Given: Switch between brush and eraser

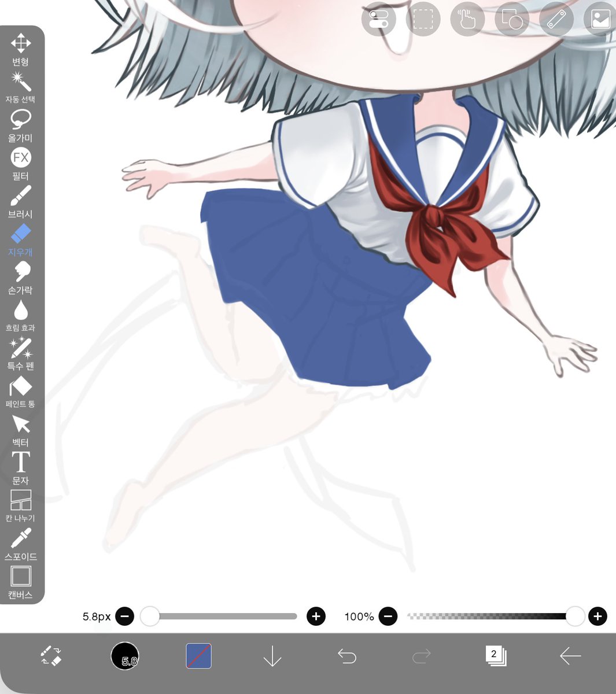Looking at the screenshot, I should [x=51, y=656].
